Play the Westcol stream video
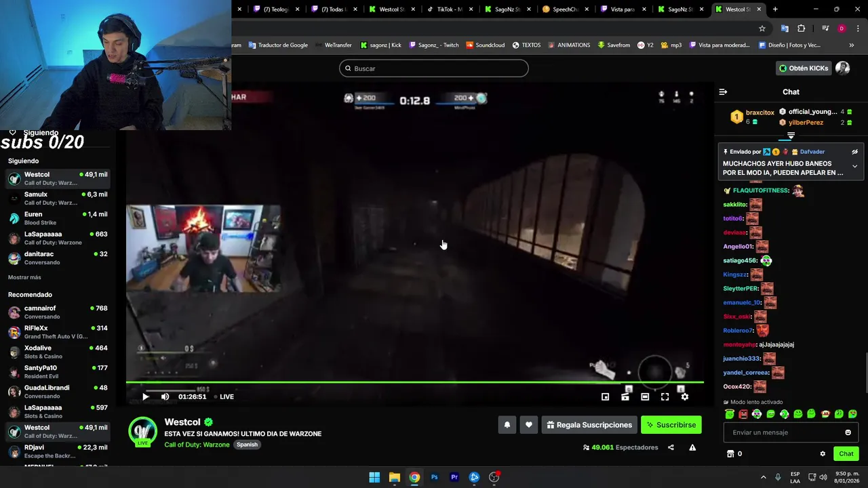Image resolution: width=868 pixels, height=488 pixels. 145,396
